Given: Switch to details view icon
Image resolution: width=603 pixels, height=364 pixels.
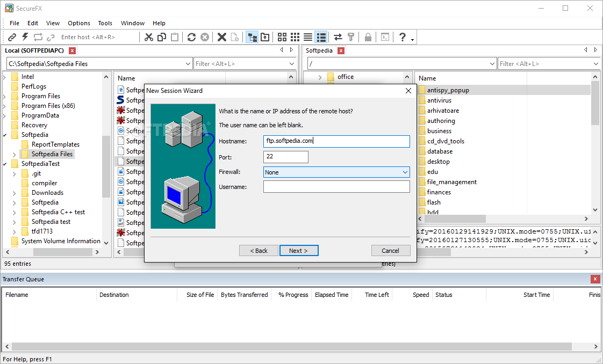Looking at the screenshot, I should 321,37.
